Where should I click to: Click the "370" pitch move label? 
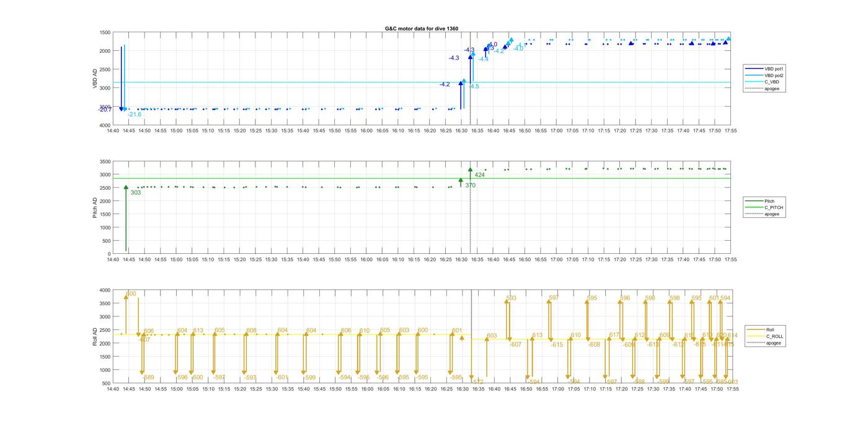471,186
